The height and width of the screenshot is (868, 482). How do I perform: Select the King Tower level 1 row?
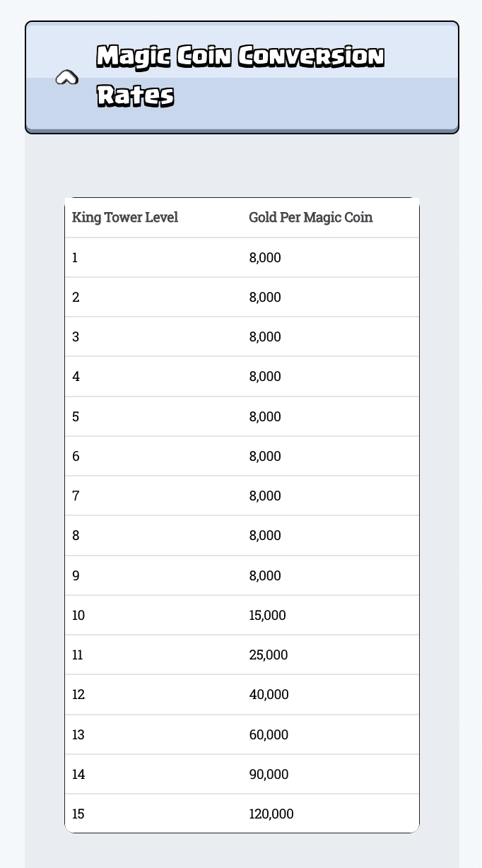pos(242,257)
